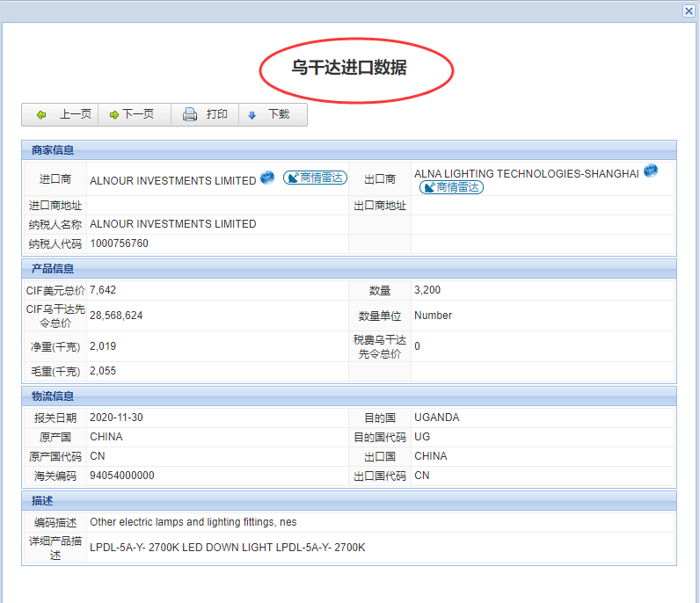Collapse the 商家信息 section header
700x603 pixels.
[53, 149]
